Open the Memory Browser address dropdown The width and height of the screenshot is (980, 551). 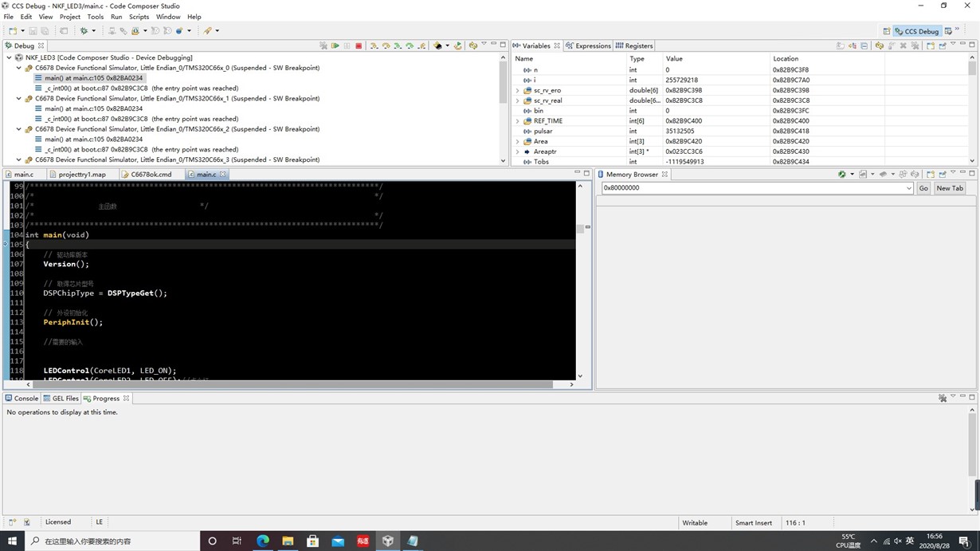tap(909, 188)
